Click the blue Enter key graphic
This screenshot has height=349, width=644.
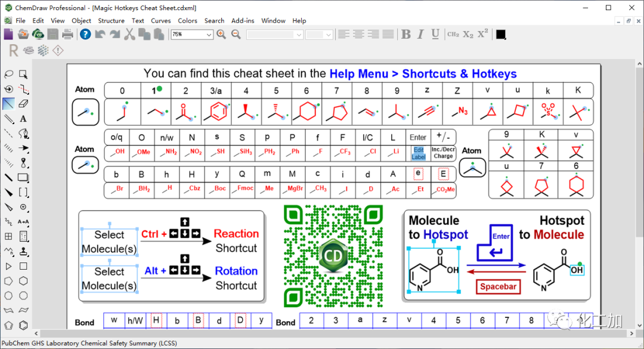(496, 243)
